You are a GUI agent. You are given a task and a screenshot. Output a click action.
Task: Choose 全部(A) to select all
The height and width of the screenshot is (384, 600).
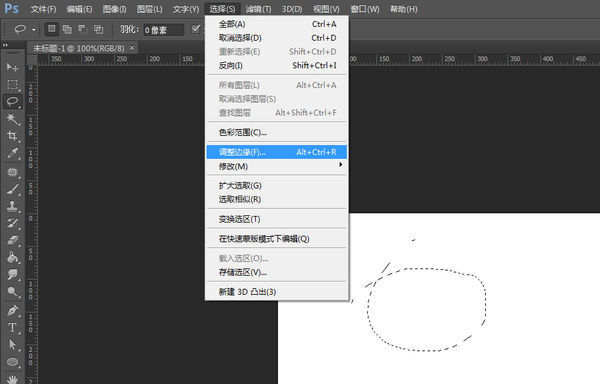tap(277, 24)
